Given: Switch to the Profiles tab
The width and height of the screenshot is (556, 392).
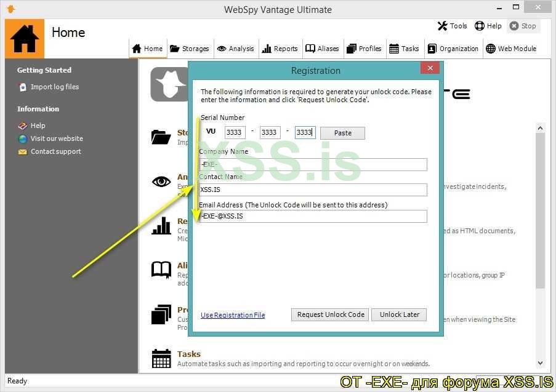Looking at the screenshot, I should pyautogui.click(x=364, y=49).
